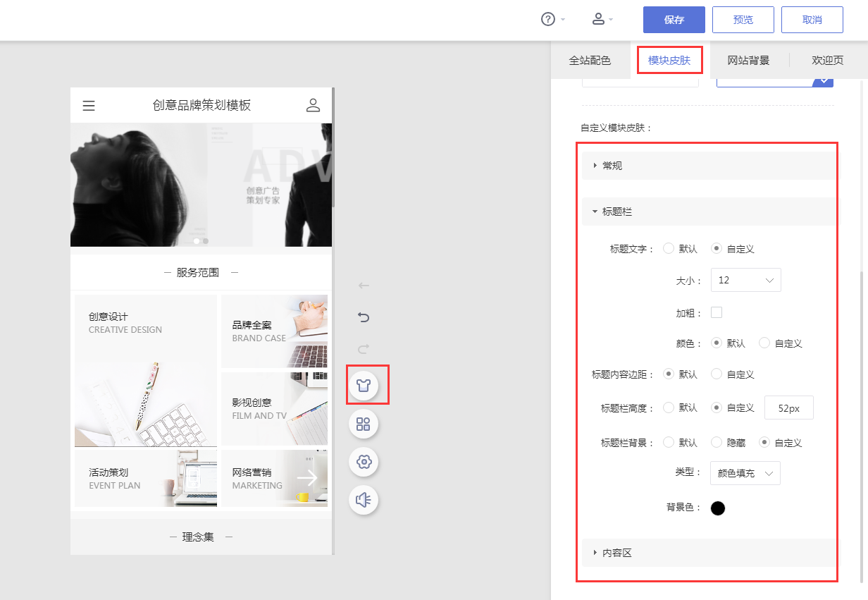Select the second carousel dot on the banner
Viewport: 868px width, 600px height.
coord(206,241)
